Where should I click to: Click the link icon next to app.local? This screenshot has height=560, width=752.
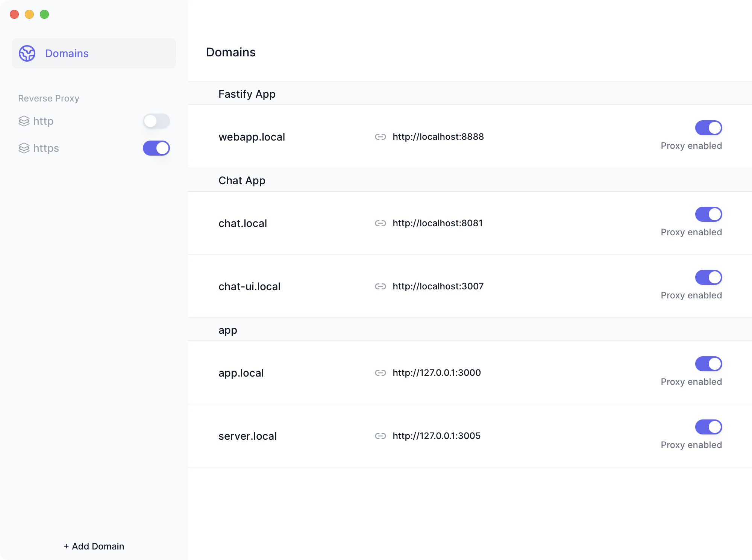coord(381,373)
